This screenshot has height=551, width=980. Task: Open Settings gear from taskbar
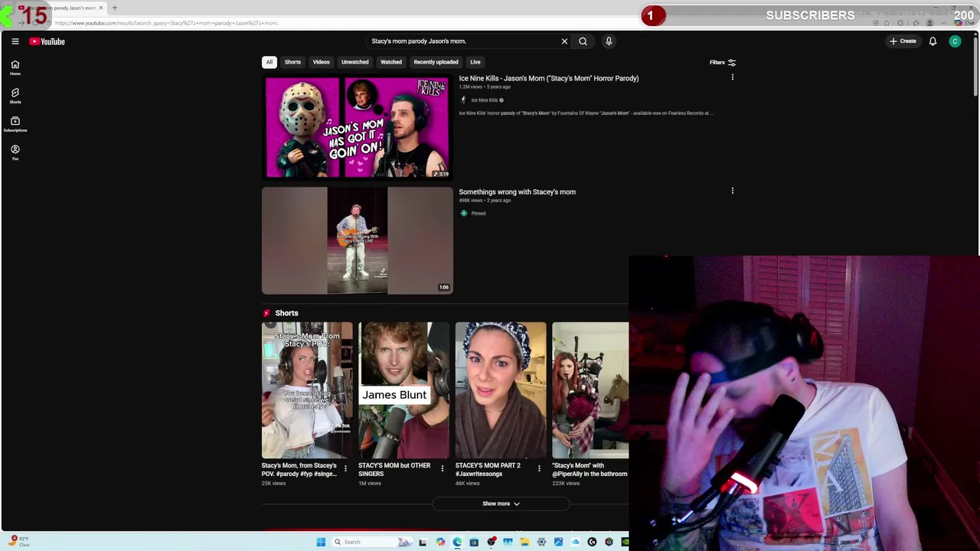click(541, 542)
